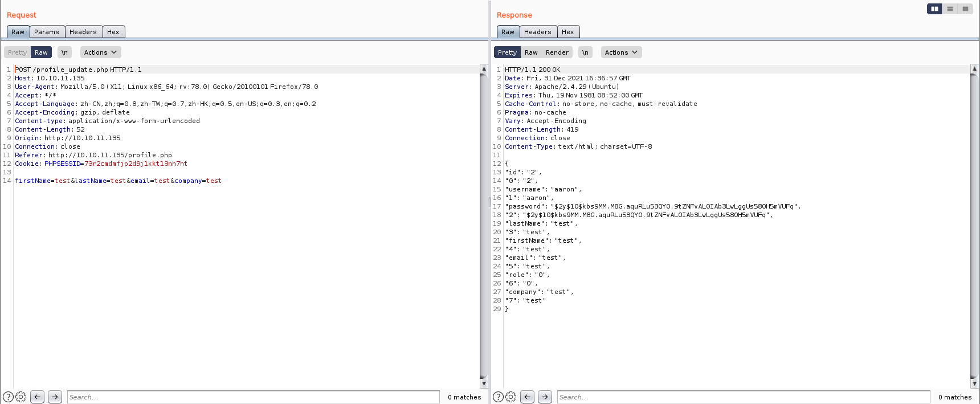
Task: Click the Referer header line
Action: coord(93,155)
